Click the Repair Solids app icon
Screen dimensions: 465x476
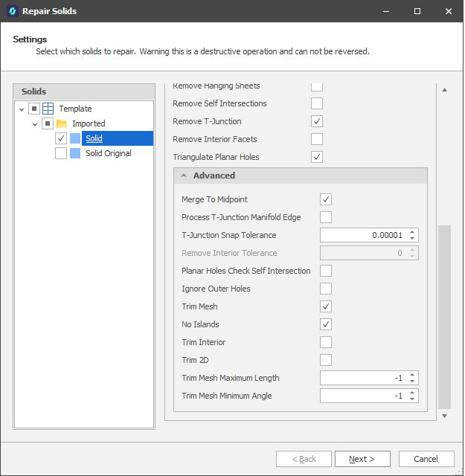tap(13, 11)
